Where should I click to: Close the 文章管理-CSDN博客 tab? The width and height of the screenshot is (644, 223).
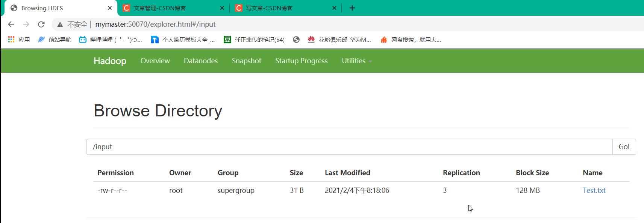(x=222, y=8)
